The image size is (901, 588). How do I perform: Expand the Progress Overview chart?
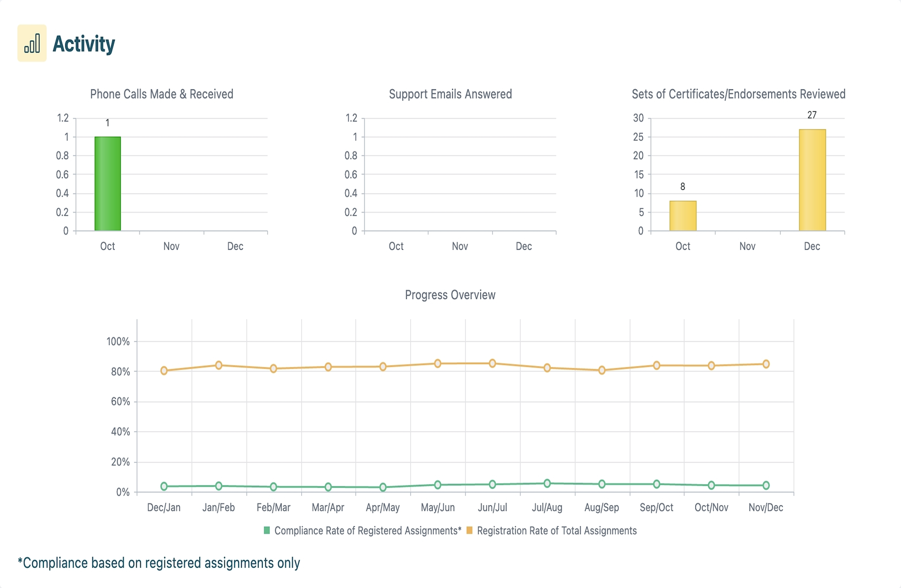pos(450,294)
